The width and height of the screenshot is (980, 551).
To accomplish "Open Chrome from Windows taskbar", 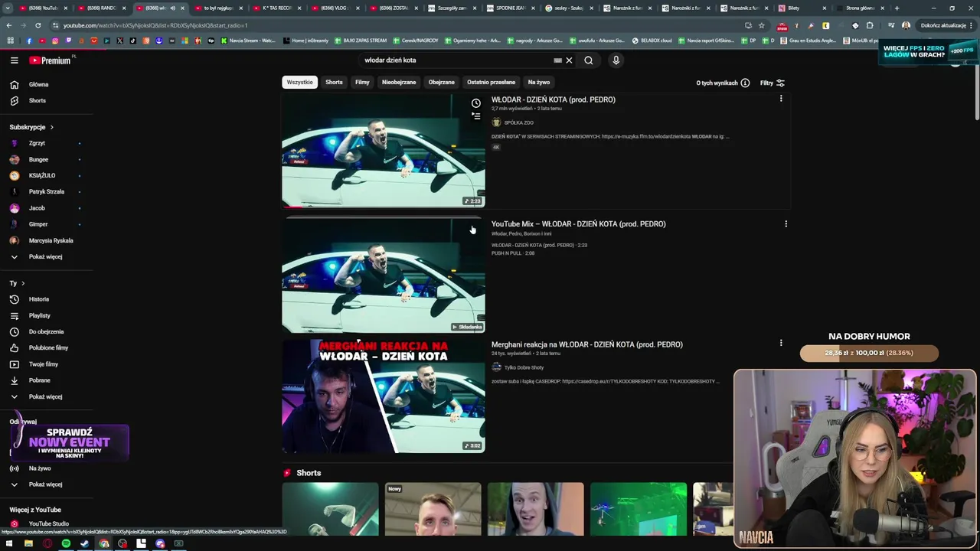I will coord(103,543).
